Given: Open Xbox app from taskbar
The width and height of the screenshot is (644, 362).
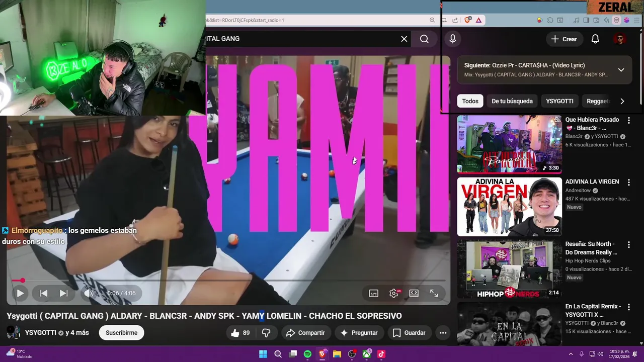Looking at the screenshot, I should click(x=367, y=354).
